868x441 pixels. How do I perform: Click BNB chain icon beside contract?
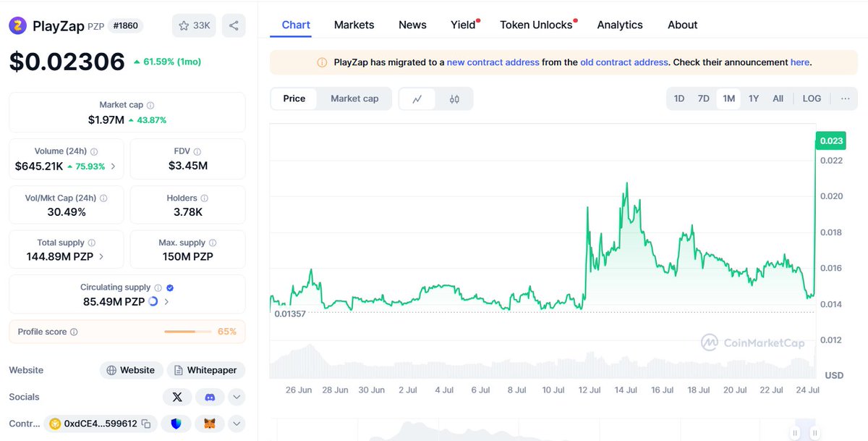pyautogui.click(x=55, y=424)
